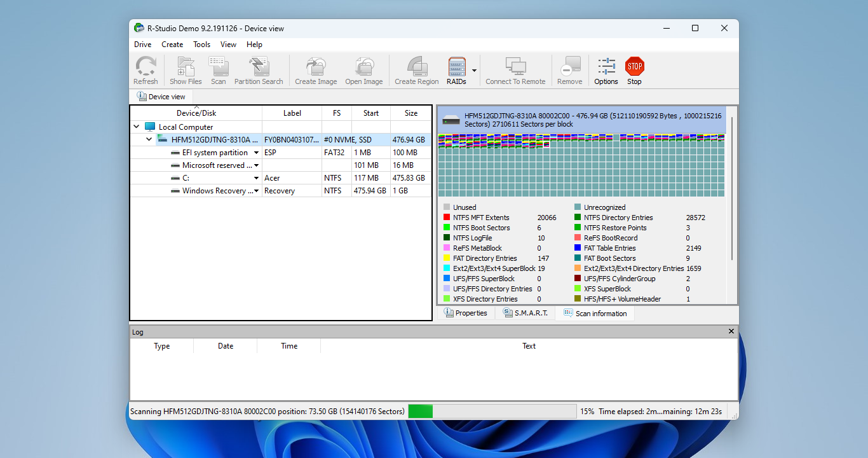
Task: Select the Local Computer item
Action: point(186,127)
